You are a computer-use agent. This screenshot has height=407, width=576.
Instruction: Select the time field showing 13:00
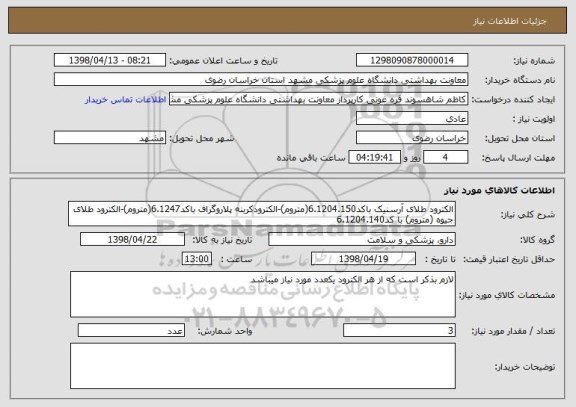tap(197, 259)
